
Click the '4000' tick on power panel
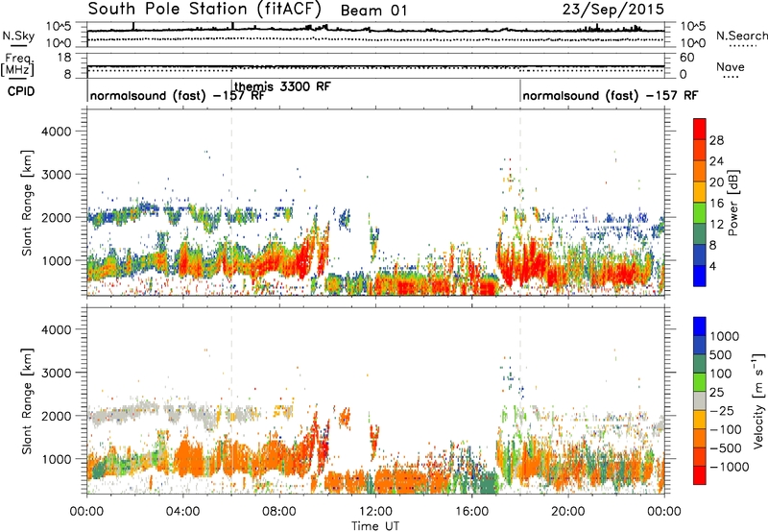click(56, 132)
